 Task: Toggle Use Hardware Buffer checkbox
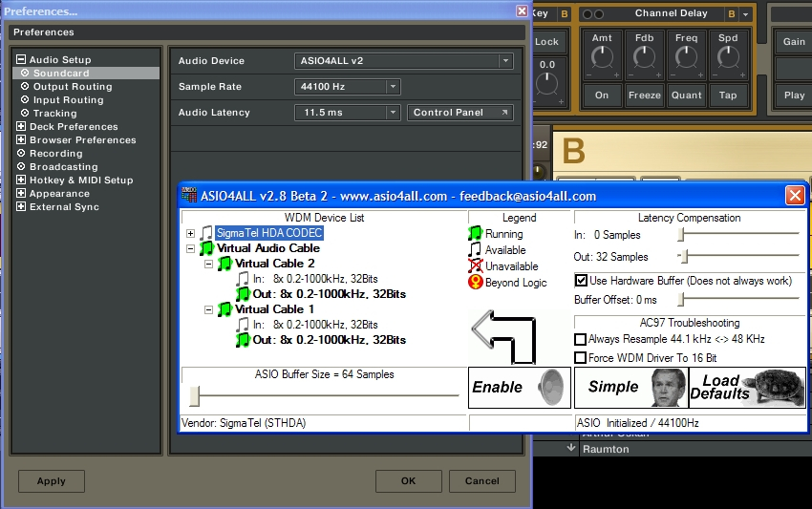click(581, 281)
